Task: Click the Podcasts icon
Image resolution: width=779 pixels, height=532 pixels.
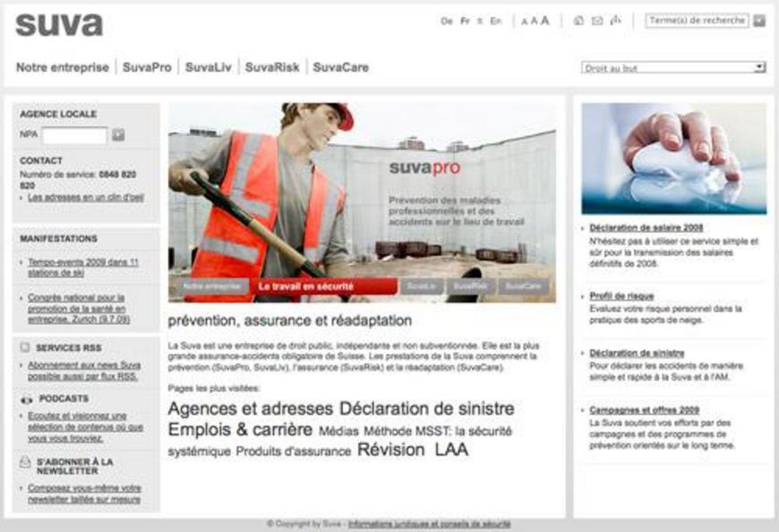Action: pyautogui.click(x=26, y=399)
